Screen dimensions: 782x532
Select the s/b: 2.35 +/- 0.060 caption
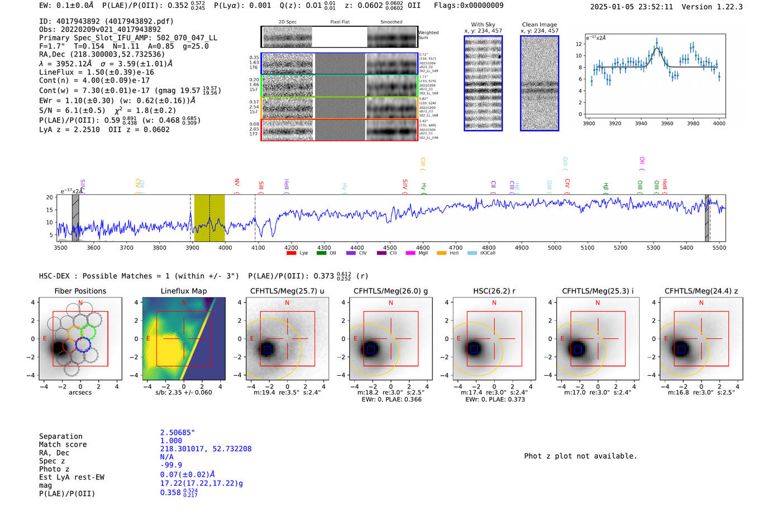(x=184, y=392)
